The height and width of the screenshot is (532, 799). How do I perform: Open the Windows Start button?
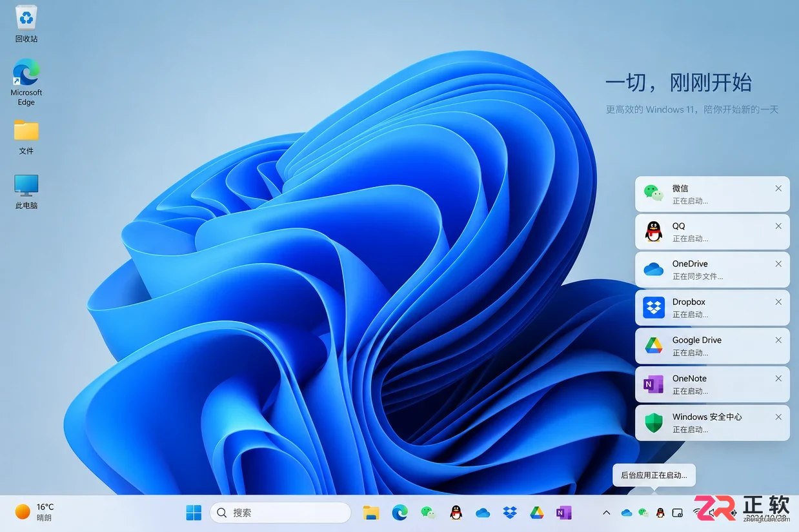[194, 513]
